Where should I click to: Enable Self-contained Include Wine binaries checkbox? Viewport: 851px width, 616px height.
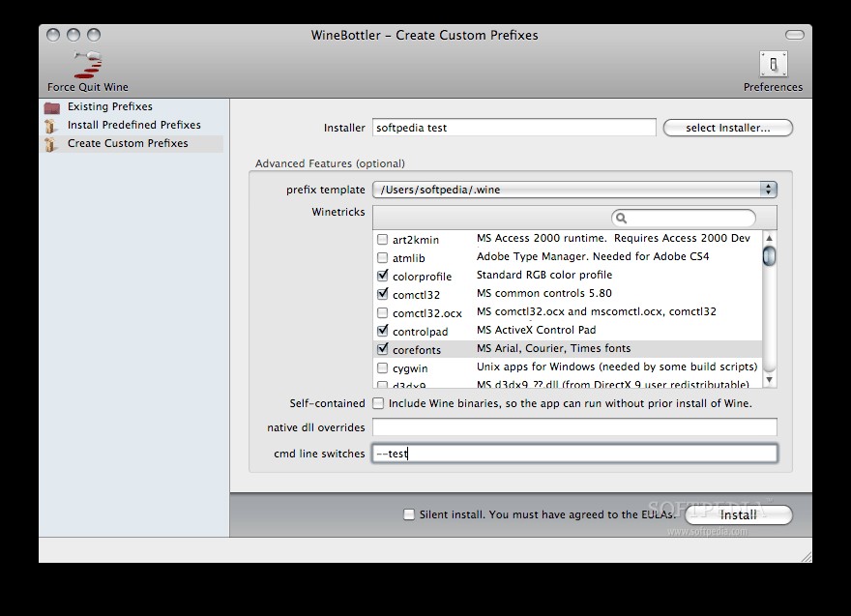378,403
